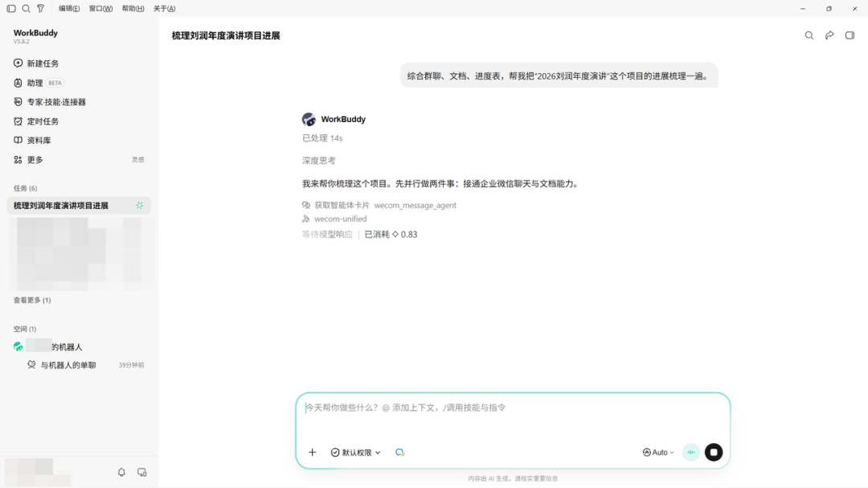Screen dimensions: 868x488
Task: Open the 帮助(H) menu
Action: point(133,8)
